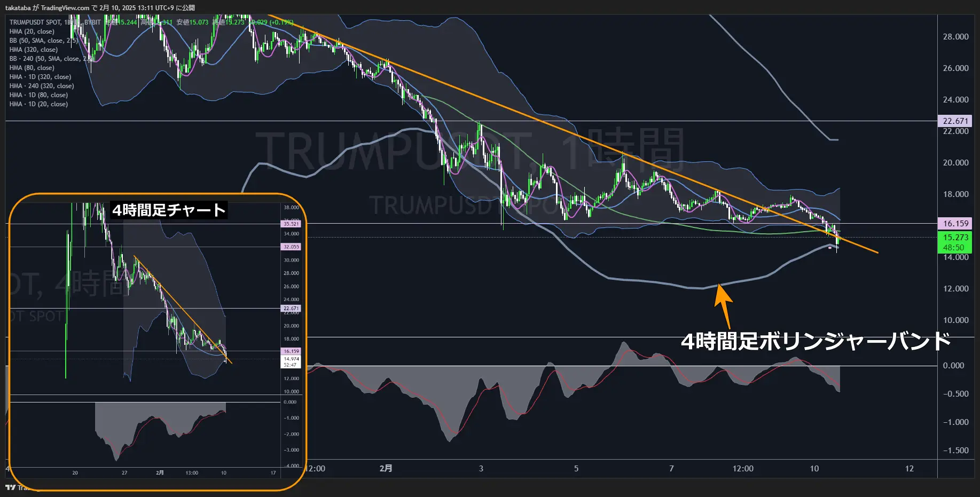Click the 5 date label on time axis
The width and height of the screenshot is (980, 497).
(x=576, y=469)
